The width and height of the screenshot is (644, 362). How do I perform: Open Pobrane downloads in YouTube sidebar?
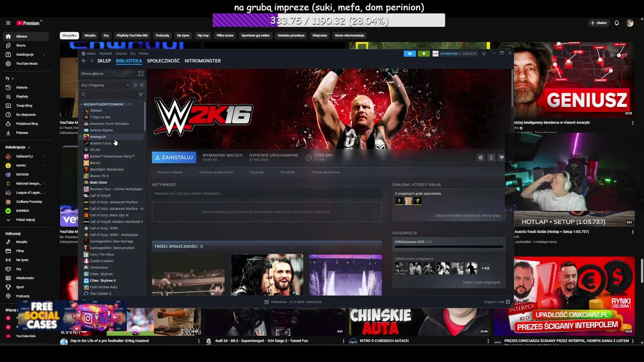click(x=25, y=133)
